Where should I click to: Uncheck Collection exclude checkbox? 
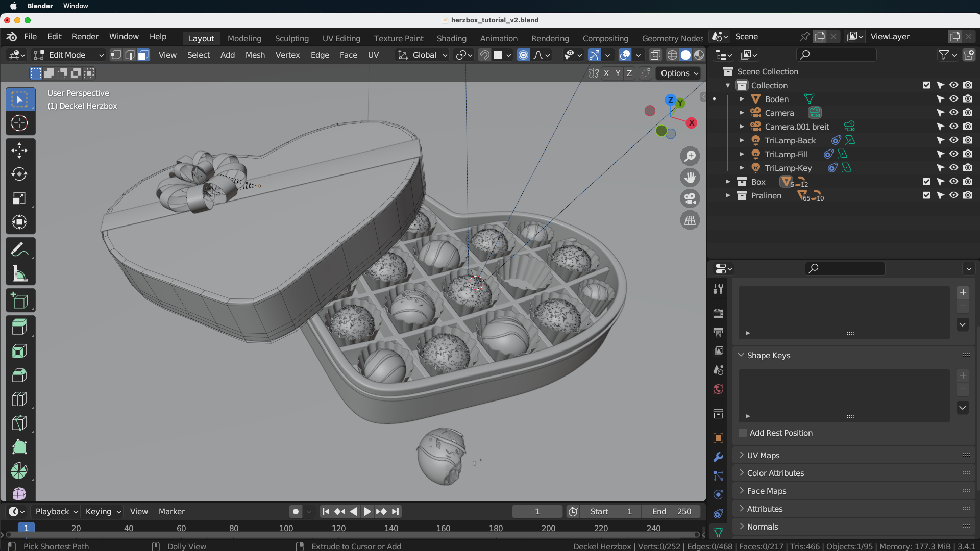tap(926, 85)
